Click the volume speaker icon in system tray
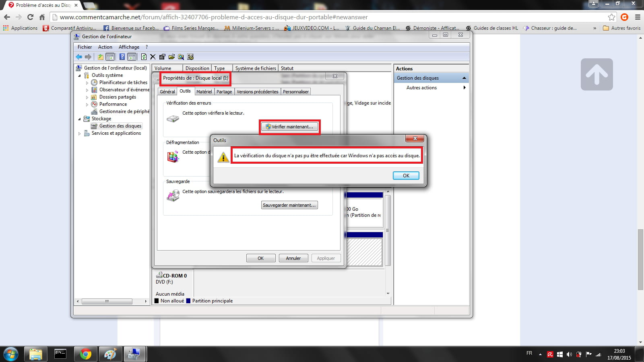The height and width of the screenshot is (362, 644). [569, 354]
